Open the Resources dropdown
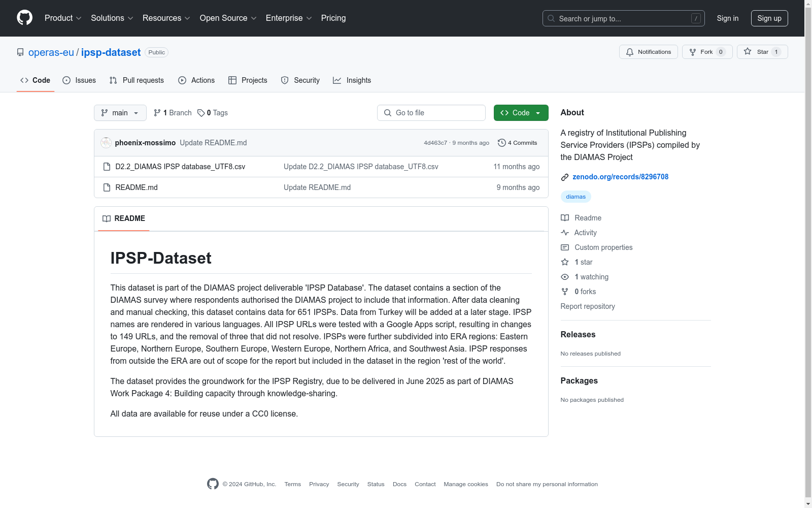The width and height of the screenshot is (812, 508). [x=166, y=18]
